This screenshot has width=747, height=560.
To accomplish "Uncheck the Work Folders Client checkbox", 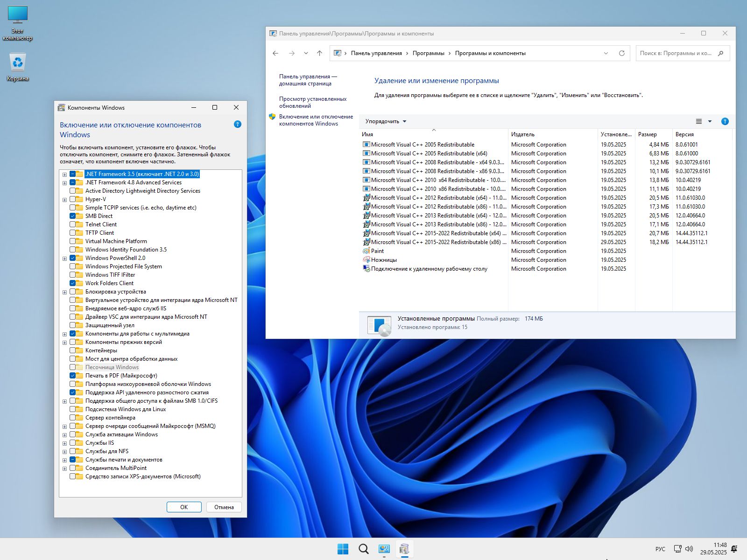I will (73, 283).
